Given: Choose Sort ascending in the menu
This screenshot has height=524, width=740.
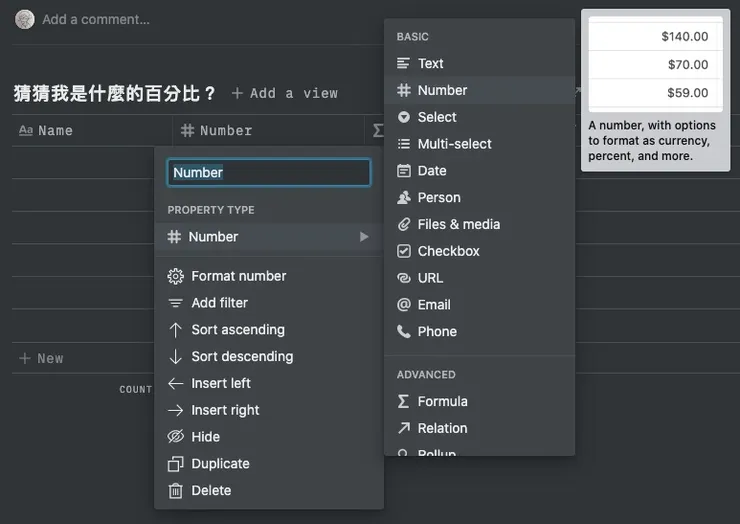Looking at the screenshot, I should pos(238,330).
